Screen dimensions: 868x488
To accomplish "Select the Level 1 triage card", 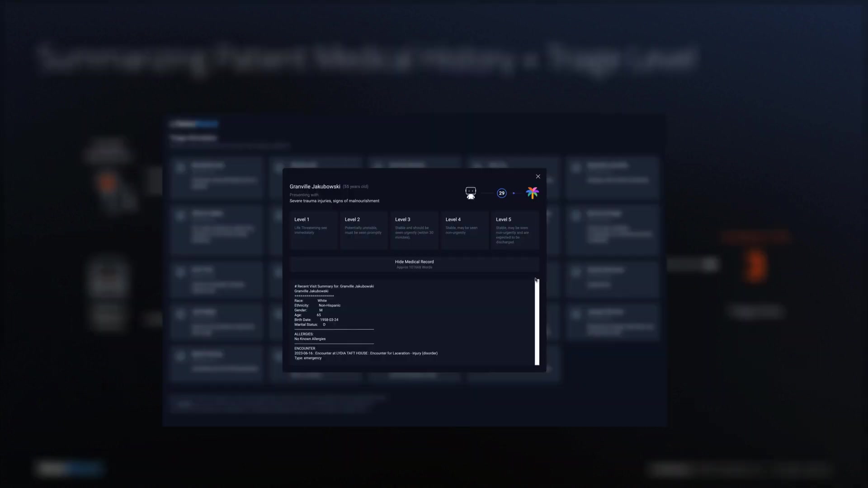I will click(314, 230).
